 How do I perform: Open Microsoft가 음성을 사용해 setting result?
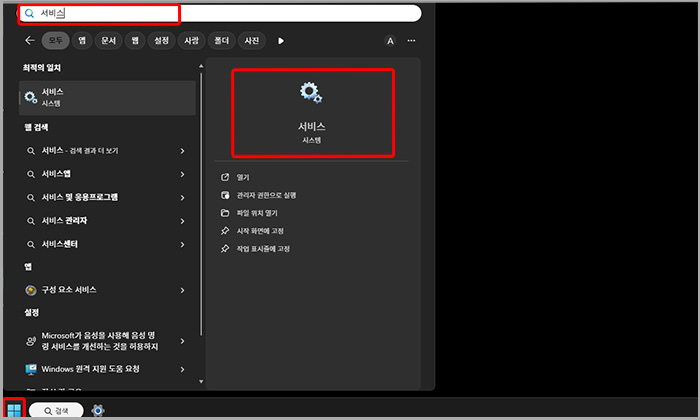click(x=107, y=341)
